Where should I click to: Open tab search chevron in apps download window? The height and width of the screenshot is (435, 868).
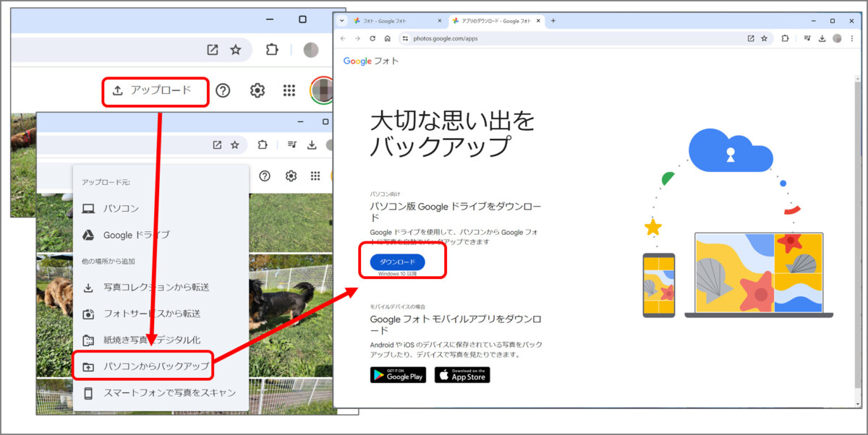(x=342, y=20)
